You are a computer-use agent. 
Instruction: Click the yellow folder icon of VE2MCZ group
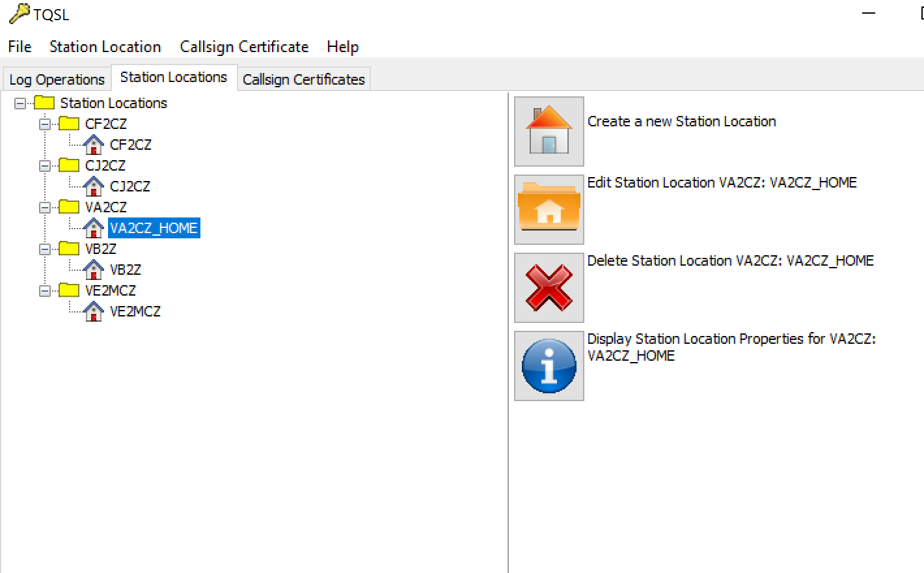pyautogui.click(x=69, y=290)
